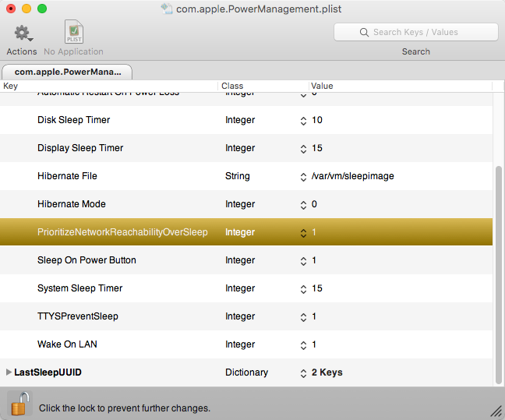Screen dimensions: 505x420
Task: Select the Wake On LAN key
Action: coord(67,344)
